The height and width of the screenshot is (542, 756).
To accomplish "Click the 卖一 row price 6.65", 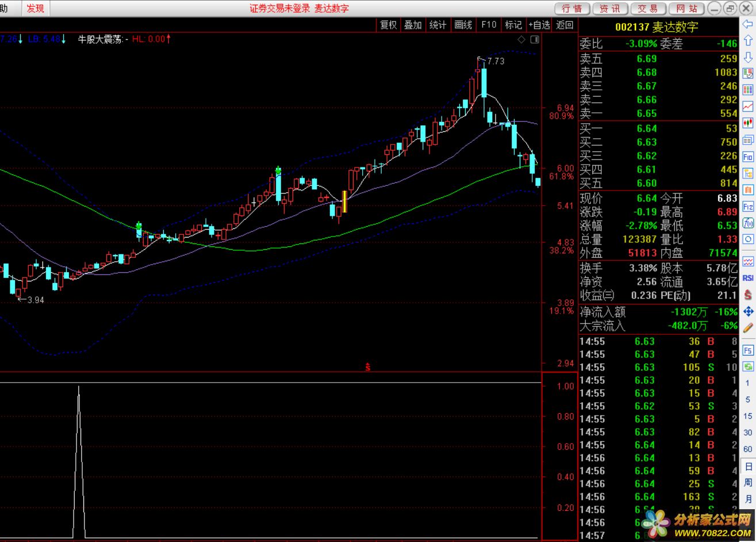I will (x=647, y=114).
